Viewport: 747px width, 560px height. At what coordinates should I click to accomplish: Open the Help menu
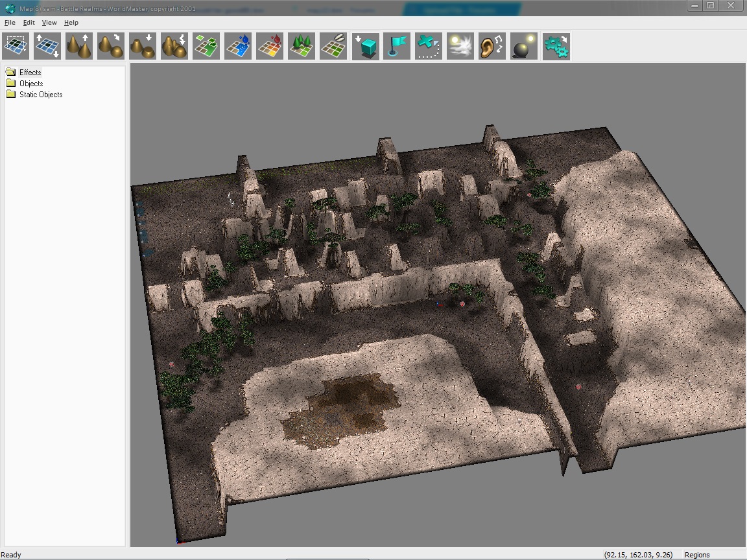71,23
